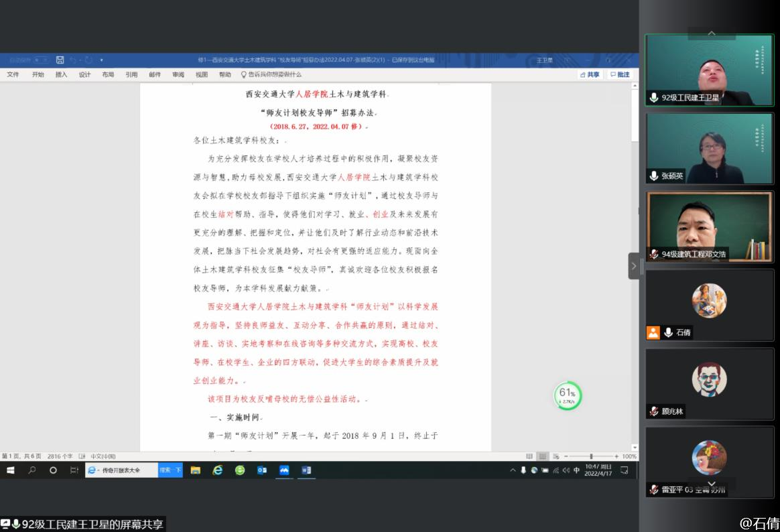Open the 引用 ribbon tab
The width and height of the screenshot is (780, 532).
[131, 75]
